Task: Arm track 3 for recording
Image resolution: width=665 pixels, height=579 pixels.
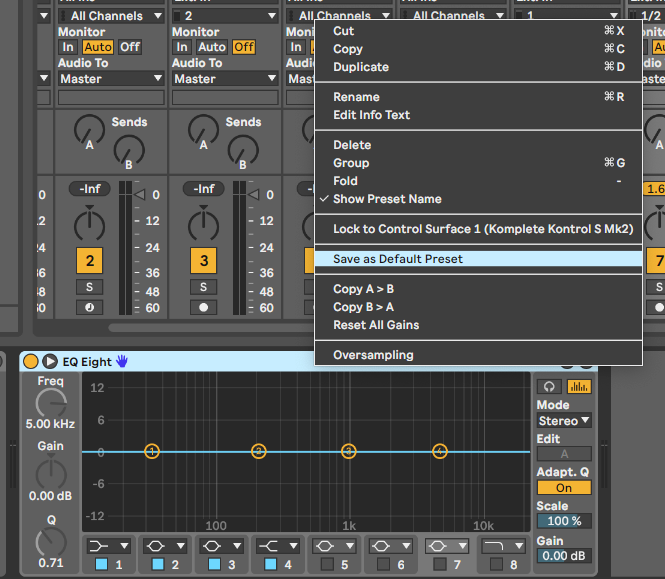Action: click(203, 307)
